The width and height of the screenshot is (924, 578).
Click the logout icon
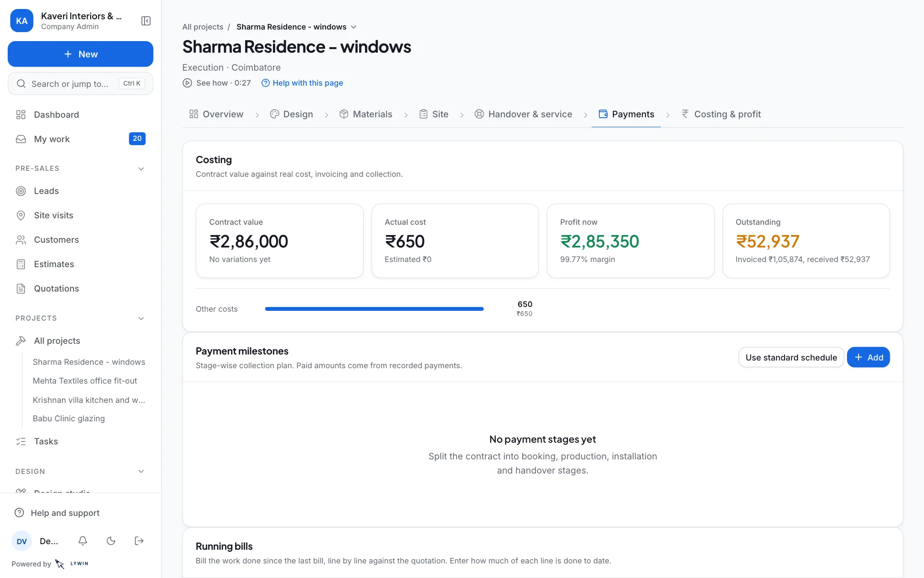click(x=139, y=541)
